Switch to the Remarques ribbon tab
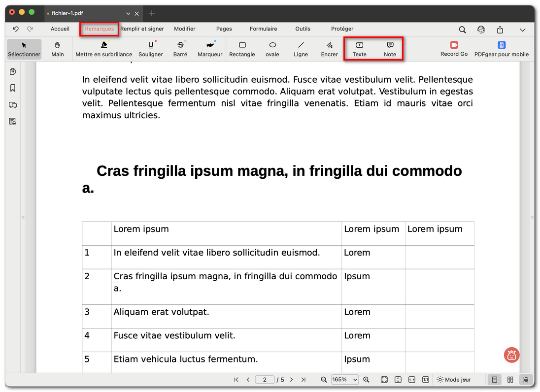The image size is (540, 392). (99, 29)
